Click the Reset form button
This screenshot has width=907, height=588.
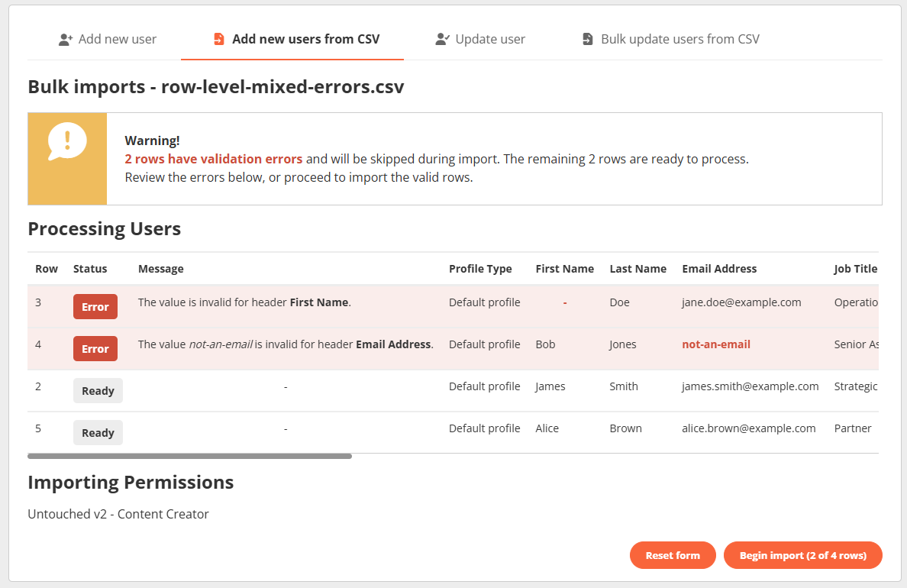[x=673, y=555]
